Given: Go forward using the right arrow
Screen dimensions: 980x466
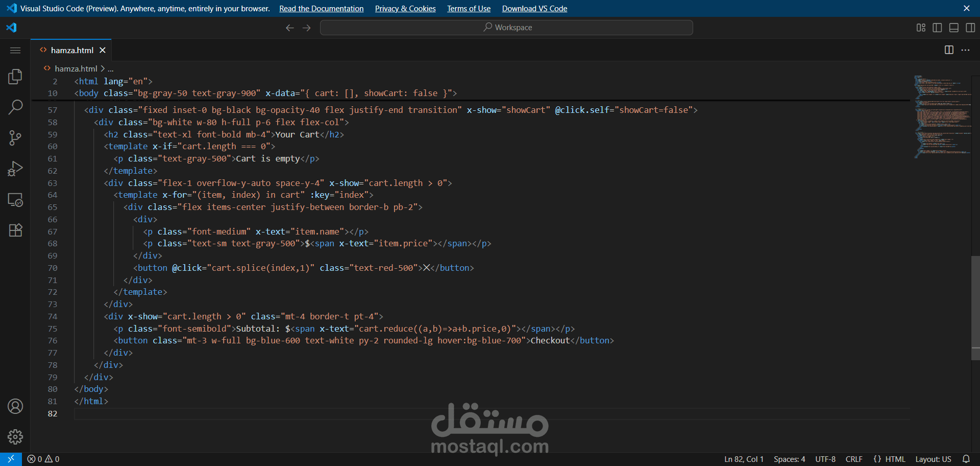Looking at the screenshot, I should 307,28.
